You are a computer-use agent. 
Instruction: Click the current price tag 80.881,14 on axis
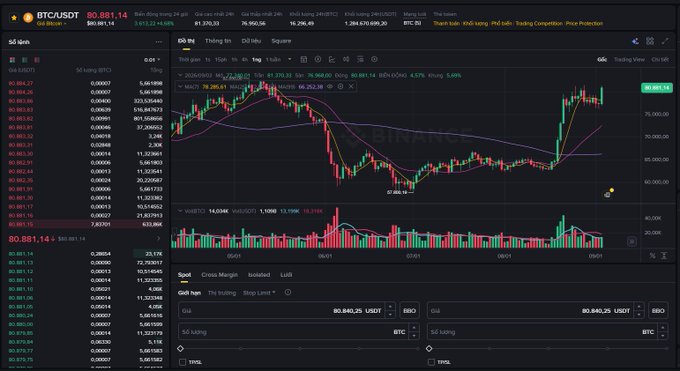(x=657, y=88)
